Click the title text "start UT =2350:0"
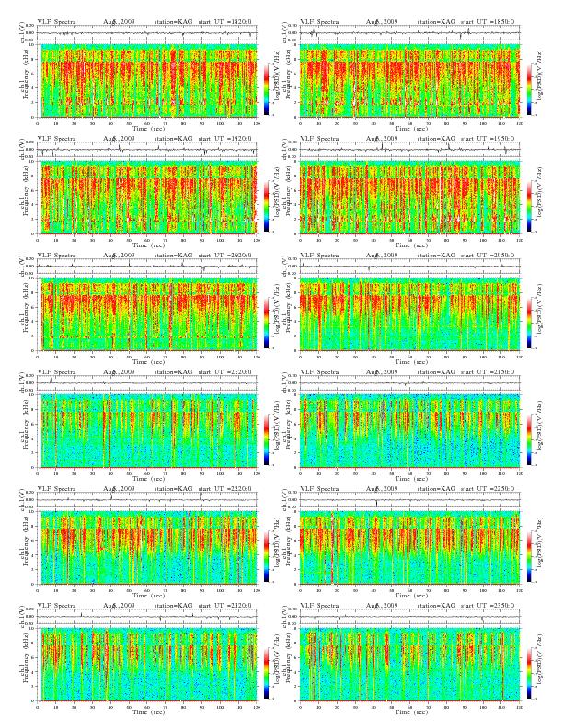Image resolution: width=563 pixels, height=728 pixels. pyautogui.click(x=488, y=606)
